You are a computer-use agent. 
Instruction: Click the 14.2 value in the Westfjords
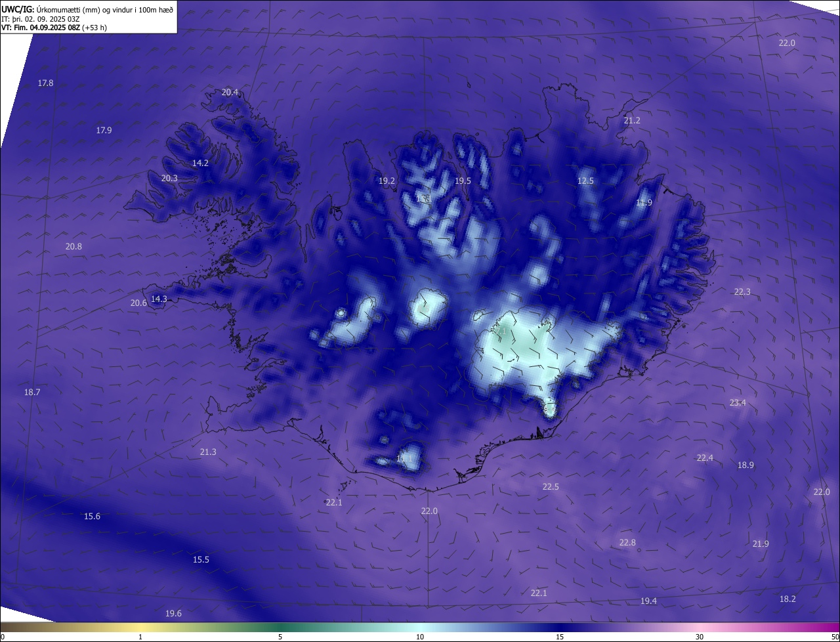pyautogui.click(x=201, y=163)
